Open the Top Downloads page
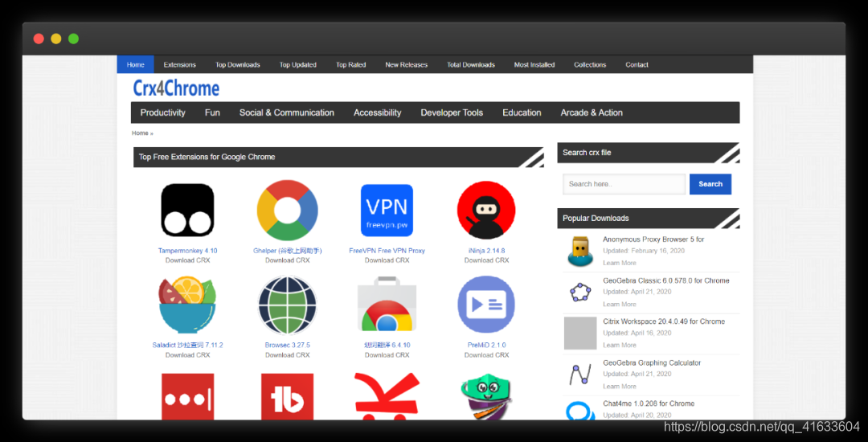 coord(237,65)
